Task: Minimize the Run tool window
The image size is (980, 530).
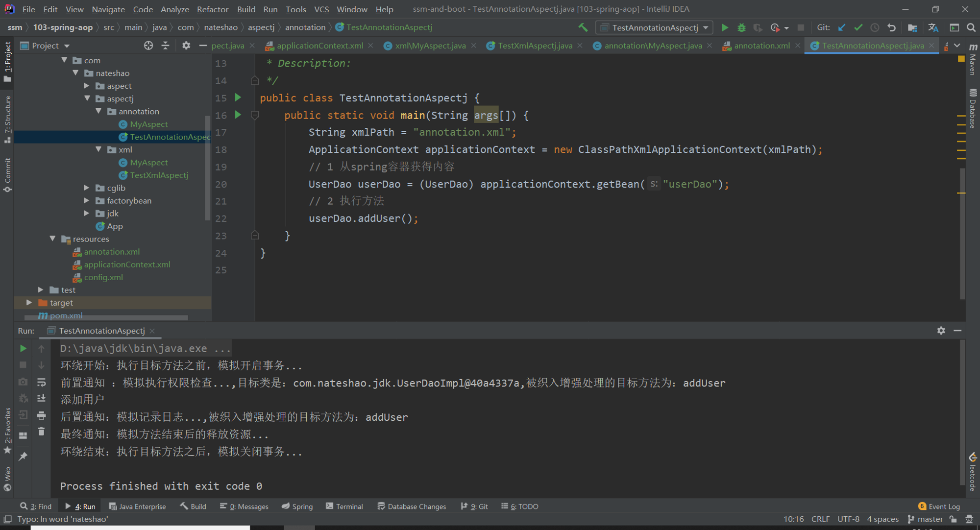Action: [x=957, y=331]
